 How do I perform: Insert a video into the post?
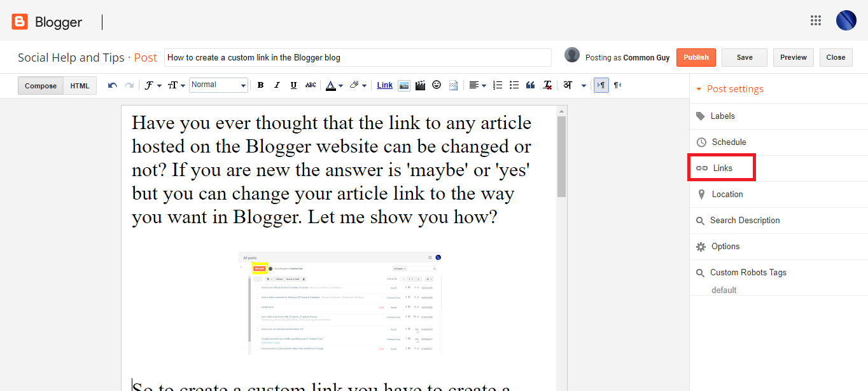click(x=420, y=85)
